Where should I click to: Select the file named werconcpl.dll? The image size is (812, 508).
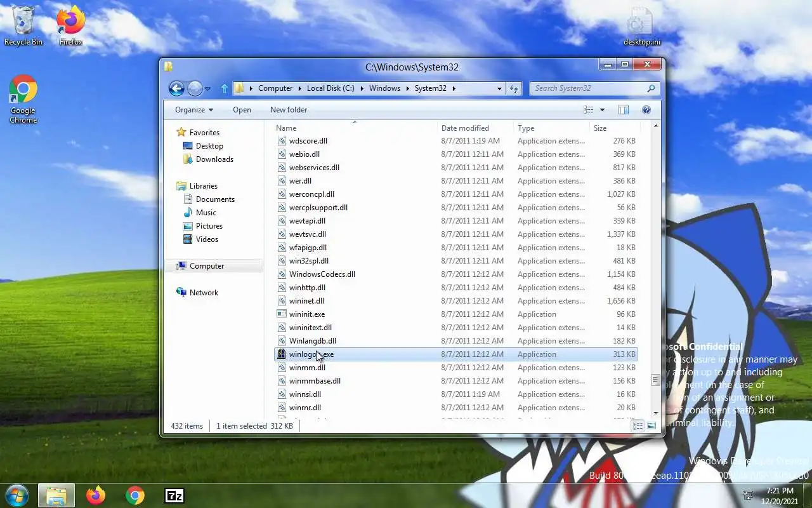(311, 194)
